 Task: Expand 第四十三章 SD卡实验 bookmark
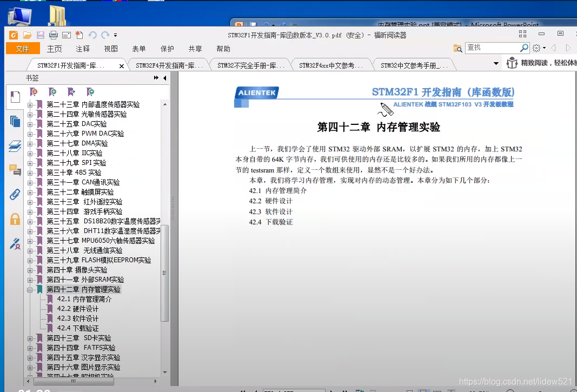pos(30,338)
